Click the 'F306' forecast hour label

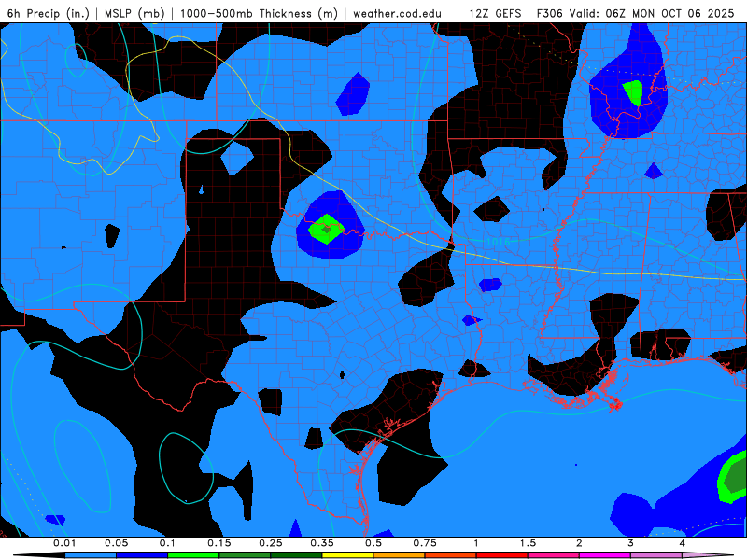(x=549, y=13)
